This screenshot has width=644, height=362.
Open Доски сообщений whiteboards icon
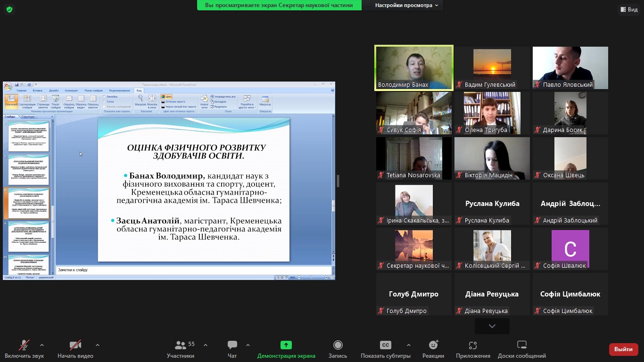pos(521,346)
